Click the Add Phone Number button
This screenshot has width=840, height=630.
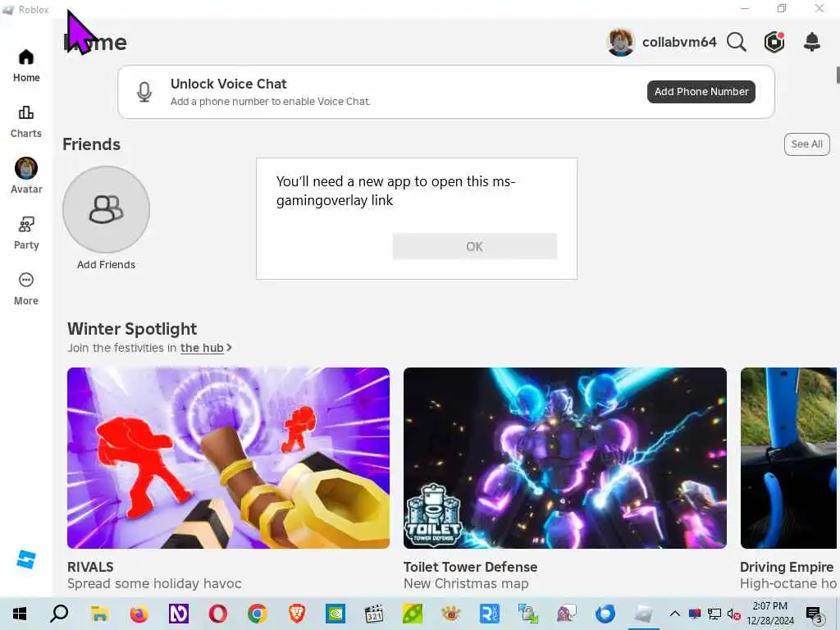click(x=701, y=92)
